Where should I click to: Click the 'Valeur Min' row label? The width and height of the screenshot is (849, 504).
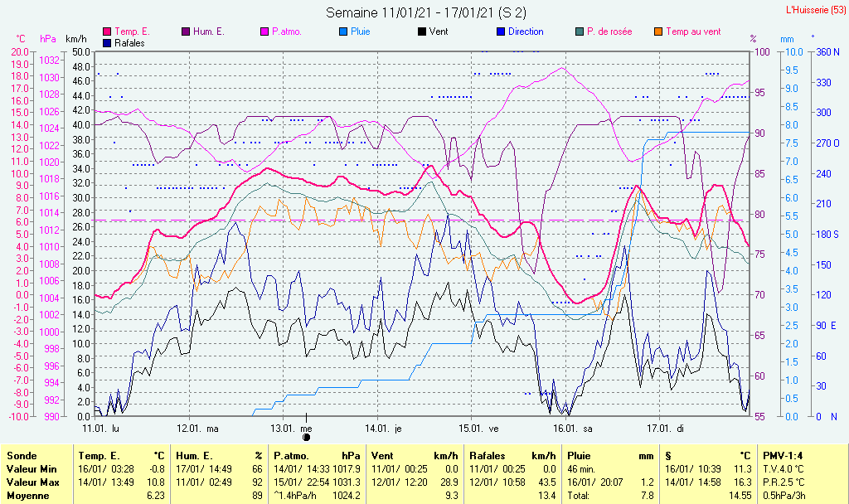[32, 469]
